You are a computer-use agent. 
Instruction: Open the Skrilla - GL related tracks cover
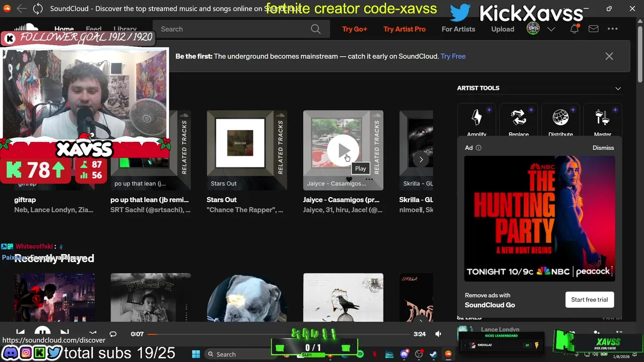tap(416, 150)
